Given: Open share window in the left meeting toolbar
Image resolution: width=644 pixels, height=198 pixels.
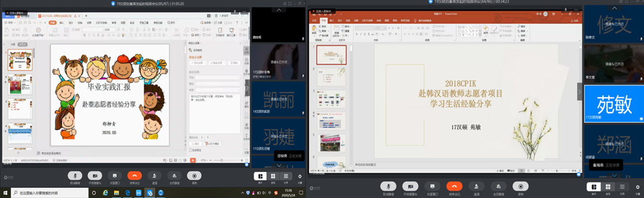Looking at the screenshot, I should 114,175.
